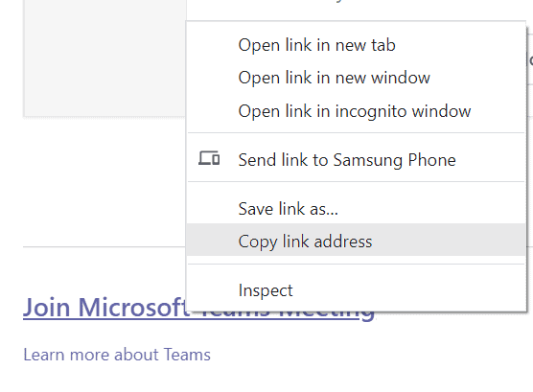
Task: Select the highlighted Copy link address entry
Action: tap(356, 242)
